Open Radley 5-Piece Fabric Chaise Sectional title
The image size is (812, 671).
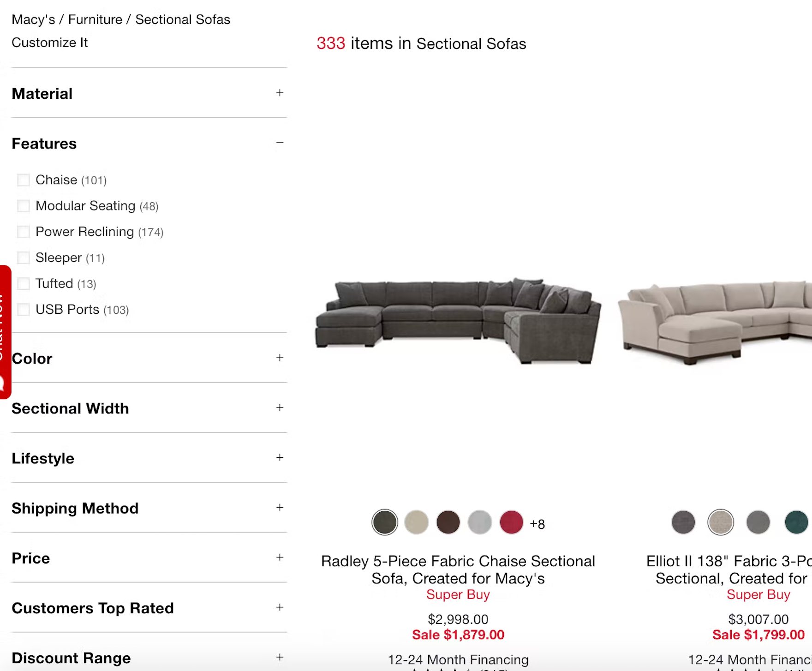pyautogui.click(x=458, y=569)
